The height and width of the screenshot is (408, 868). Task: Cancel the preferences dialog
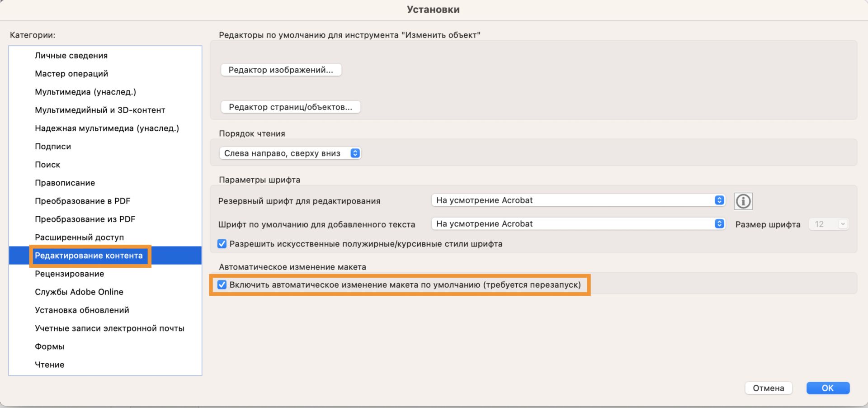coord(769,388)
